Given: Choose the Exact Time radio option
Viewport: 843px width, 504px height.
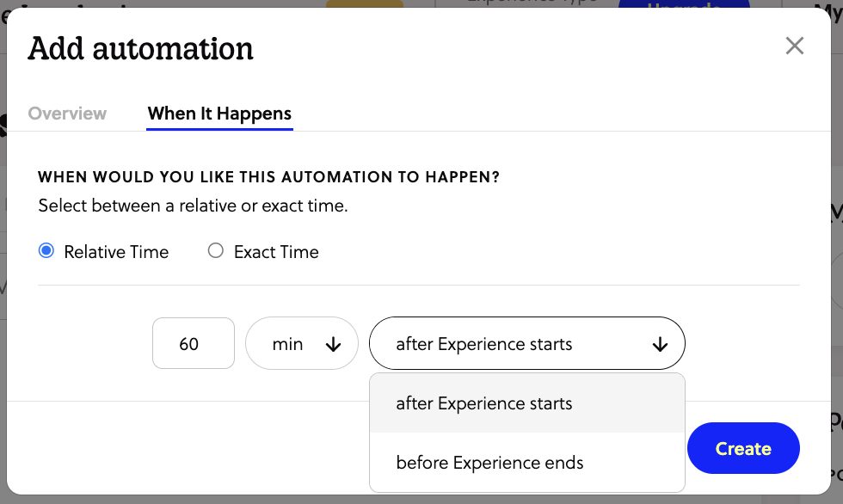Looking at the screenshot, I should coord(216,251).
